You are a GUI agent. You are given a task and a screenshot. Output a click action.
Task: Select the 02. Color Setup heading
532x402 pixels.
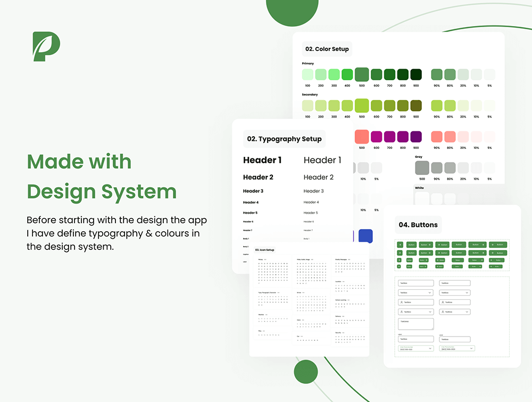click(x=327, y=49)
